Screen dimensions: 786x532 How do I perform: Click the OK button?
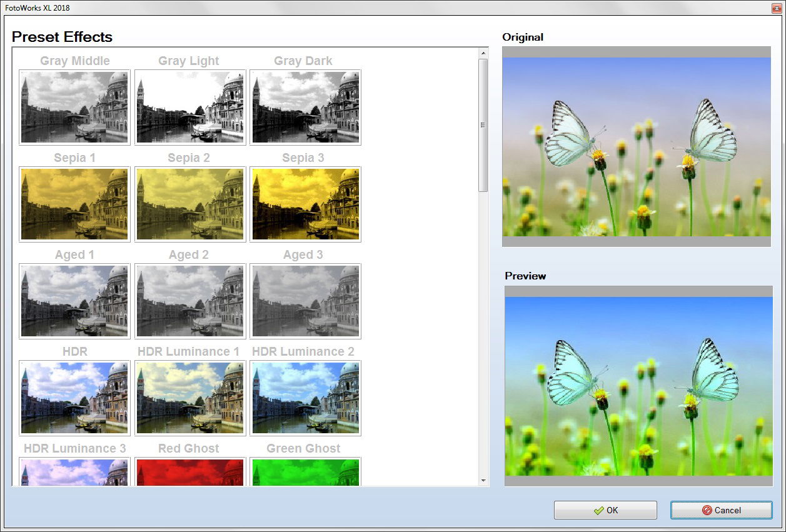(605, 510)
